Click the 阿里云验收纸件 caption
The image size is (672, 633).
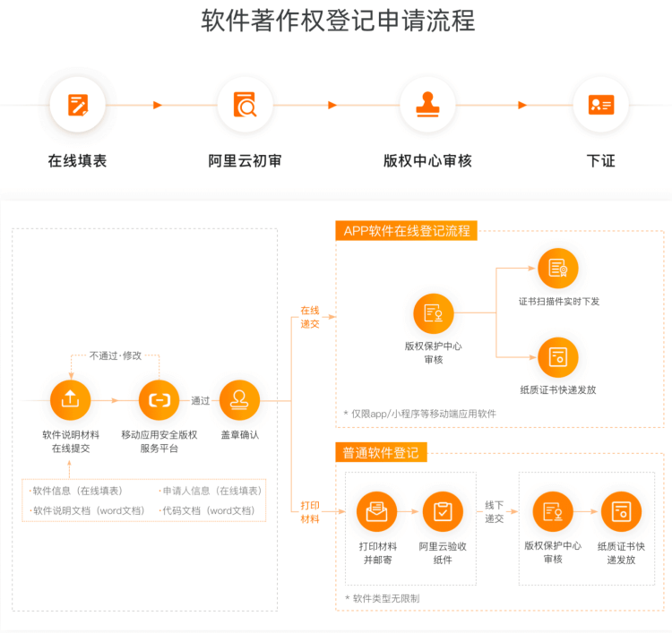(x=443, y=553)
